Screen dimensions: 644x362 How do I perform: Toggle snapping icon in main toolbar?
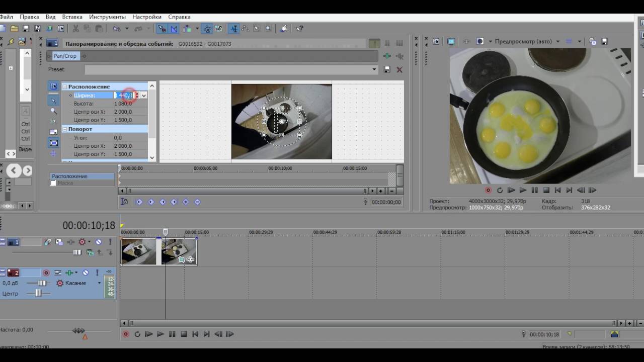(162, 29)
